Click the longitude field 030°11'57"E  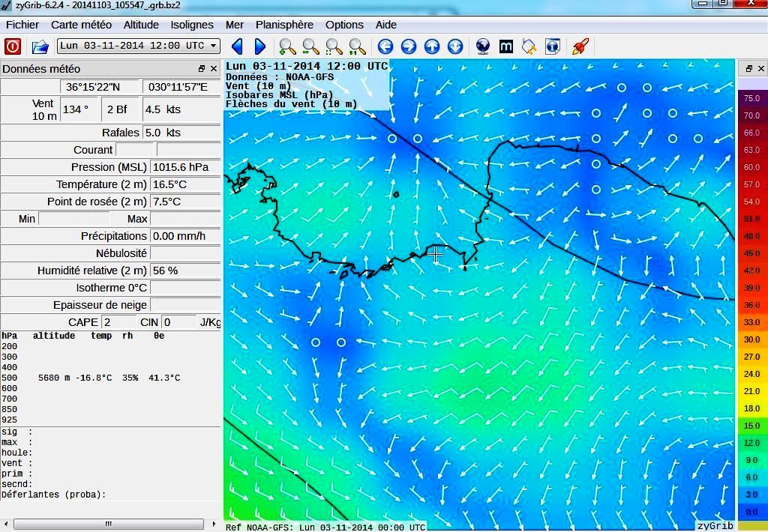click(181, 87)
